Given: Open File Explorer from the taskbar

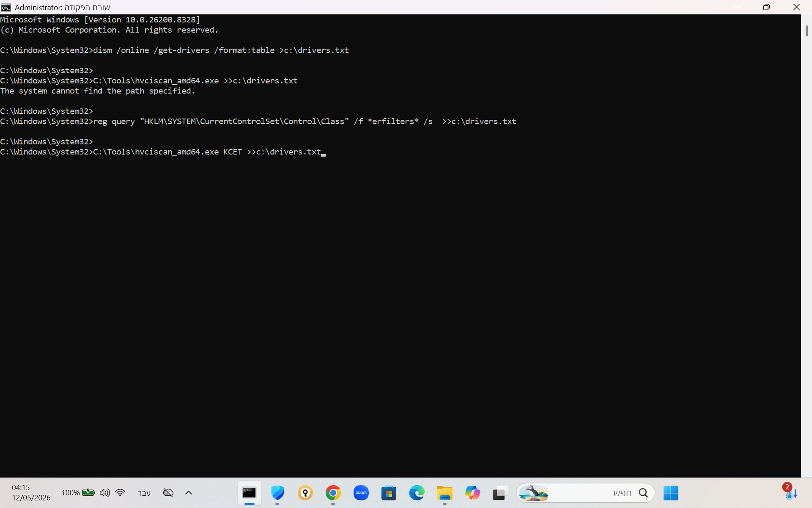Looking at the screenshot, I should coord(444,493).
